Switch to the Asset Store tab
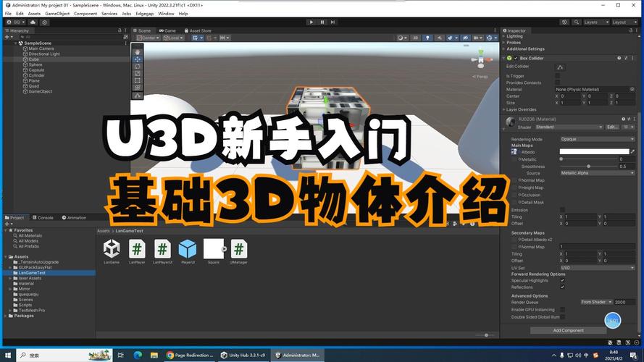Screen dimensions: 644x362 (198, 31)
